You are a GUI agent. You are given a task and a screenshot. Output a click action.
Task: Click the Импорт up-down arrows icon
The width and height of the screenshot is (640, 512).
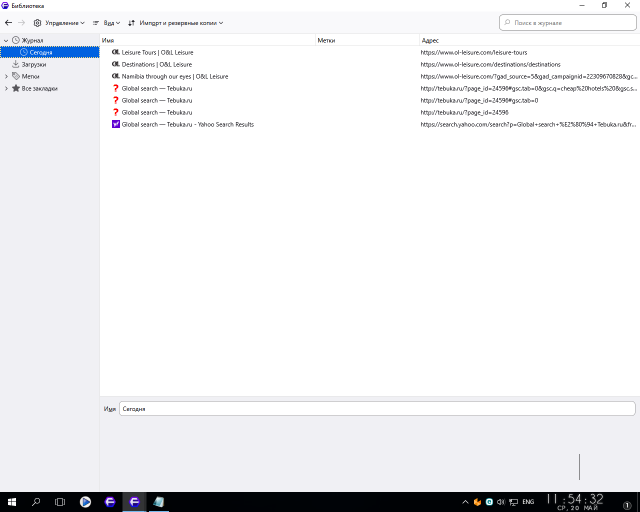[x=131, y=23]
